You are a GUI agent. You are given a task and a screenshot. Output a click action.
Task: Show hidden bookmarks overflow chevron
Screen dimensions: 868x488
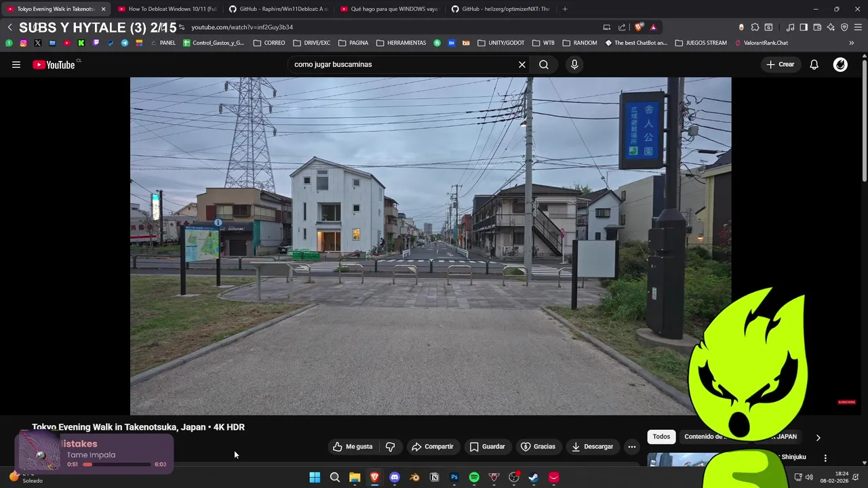click(852, 43)
